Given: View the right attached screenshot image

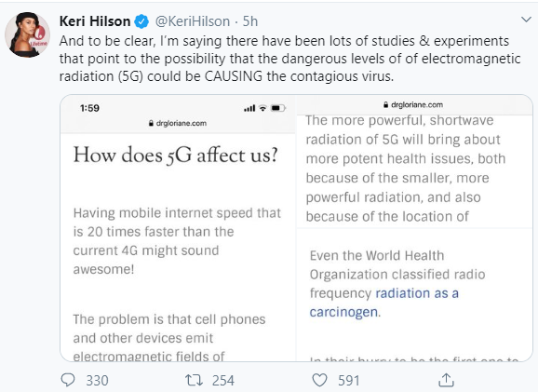Looking at the screenshot, I should (x=414, y=228).
